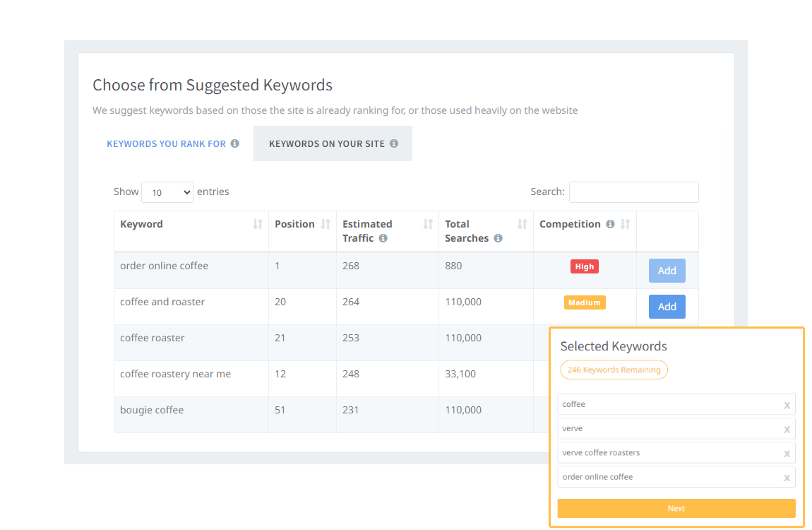Click info icon beside Keywords You Rank For
Image resolution: width=812 pixels, height=530 pixels.
click(235, 143)
